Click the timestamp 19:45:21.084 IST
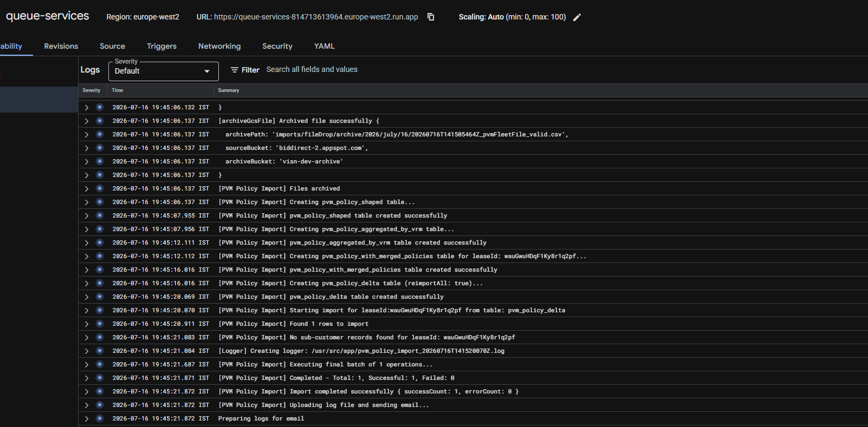This screenshot has width=868, height=427. click(160, 351)
